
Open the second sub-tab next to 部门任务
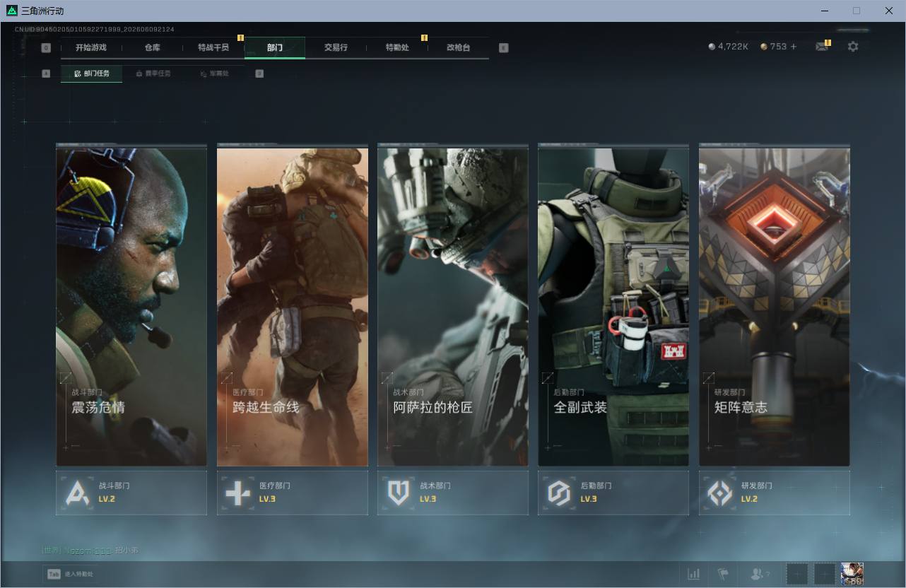(153, 73)
